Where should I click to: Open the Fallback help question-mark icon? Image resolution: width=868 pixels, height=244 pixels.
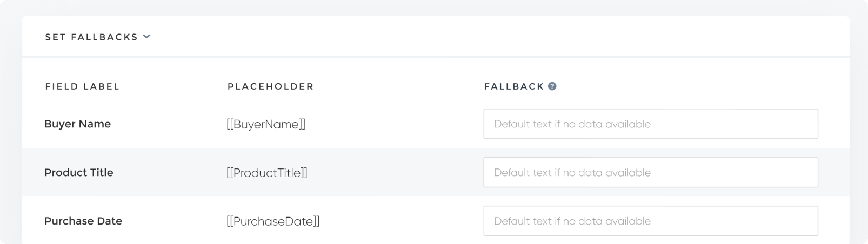552,86
